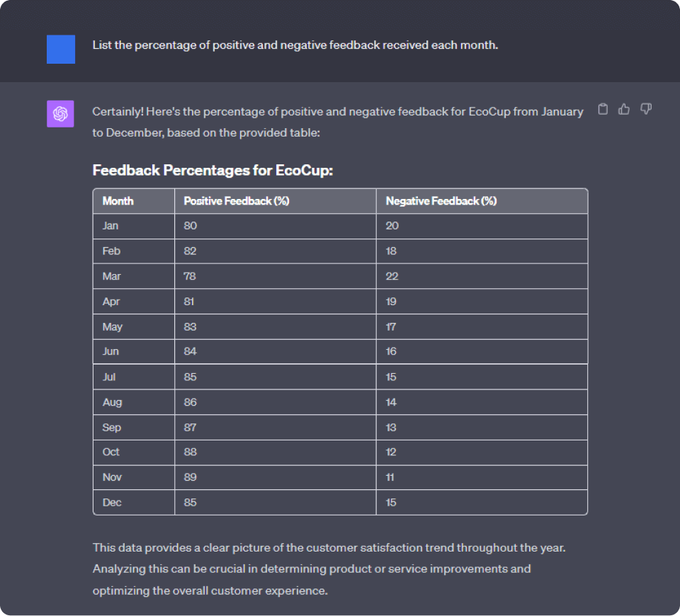Screen dimensions: 680x616
Task: Click Feb positive value 82
Action: (x=190, y=251)
